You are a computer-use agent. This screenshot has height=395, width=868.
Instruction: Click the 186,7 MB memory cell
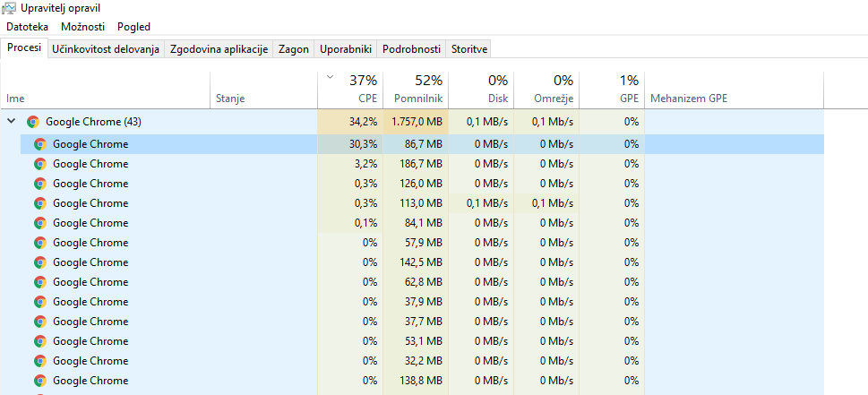pyautogui.click(x=416, y=164)
